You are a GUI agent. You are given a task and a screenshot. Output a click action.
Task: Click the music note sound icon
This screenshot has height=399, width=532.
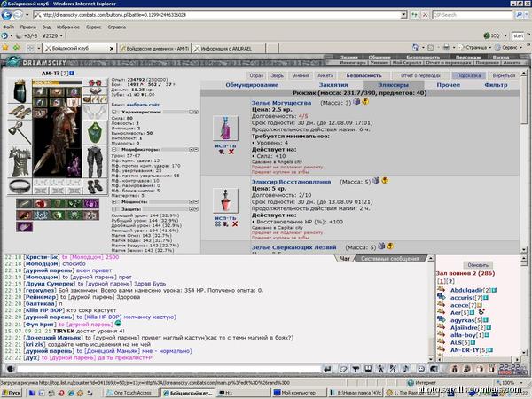pyautogui.click(x=406, y=369)
